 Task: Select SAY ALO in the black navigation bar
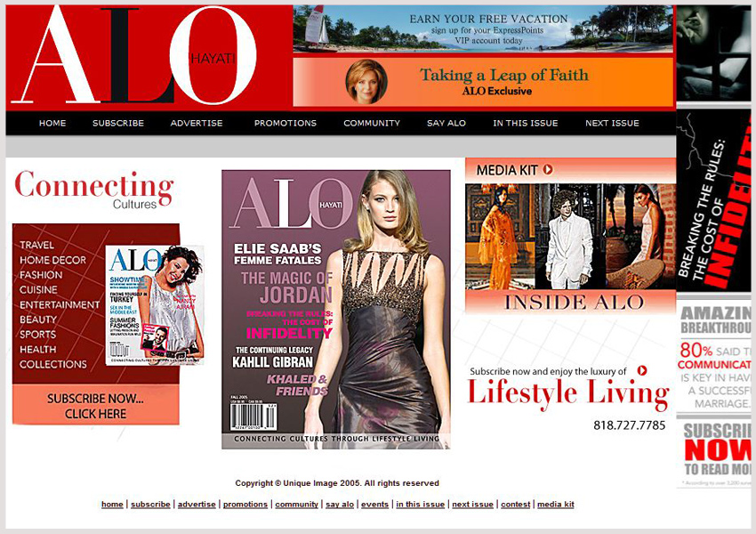pos(446,123)
